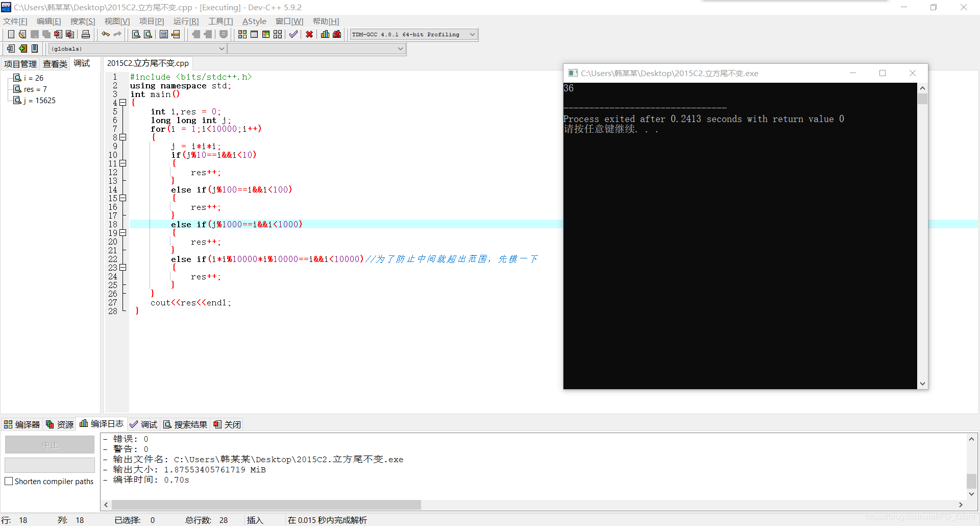Open the Find dialog from toolbar

pos(136,34)
